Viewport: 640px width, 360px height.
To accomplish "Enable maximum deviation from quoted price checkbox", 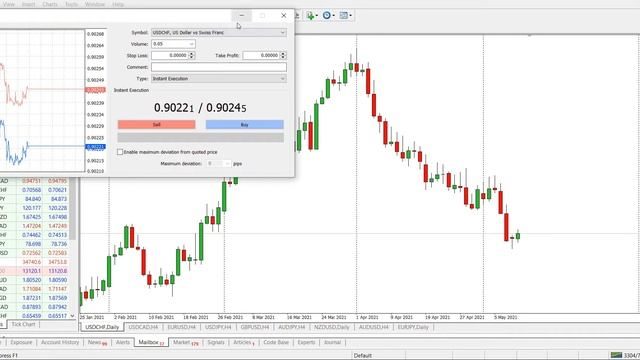I will click(x=120, y=152).
